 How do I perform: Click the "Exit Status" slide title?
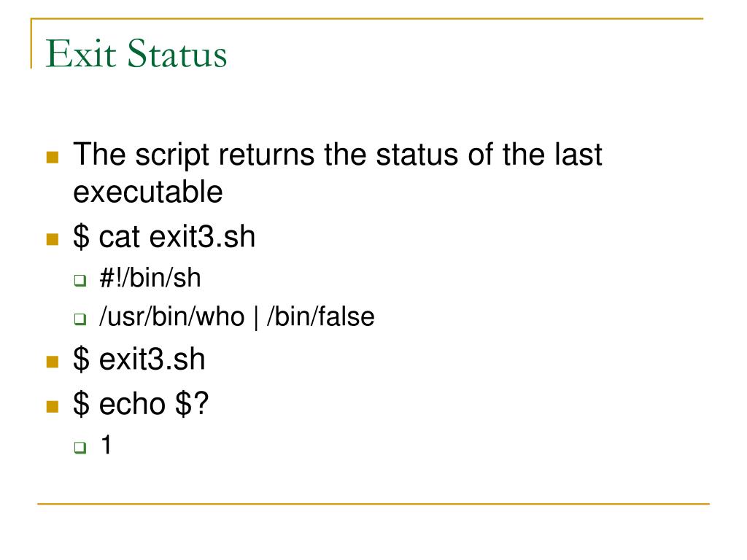pyautogui.click(x=136, y=56)
